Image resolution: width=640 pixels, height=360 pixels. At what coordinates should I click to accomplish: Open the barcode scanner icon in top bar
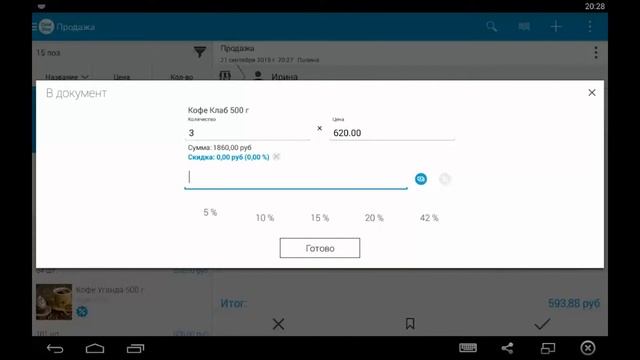pos(524,27)
